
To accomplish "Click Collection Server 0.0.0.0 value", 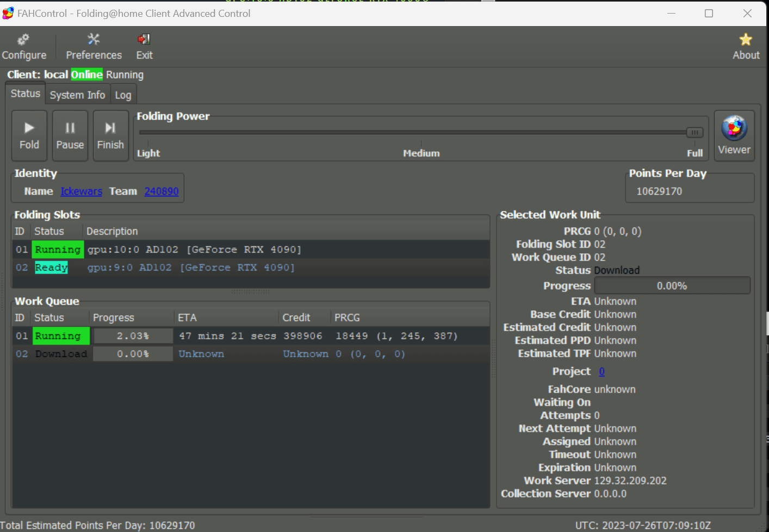I will pos(610,494).
